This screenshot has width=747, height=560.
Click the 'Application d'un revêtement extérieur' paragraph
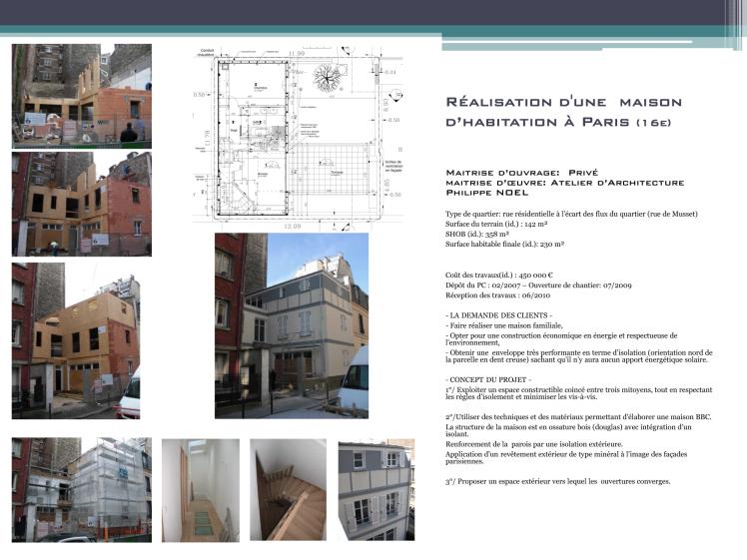pyautogui.click(x=566, y=457)
